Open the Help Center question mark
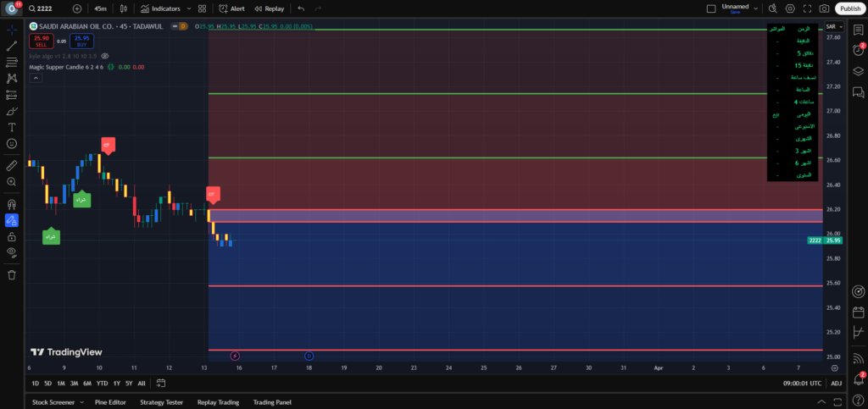 (x=858, y=400)
